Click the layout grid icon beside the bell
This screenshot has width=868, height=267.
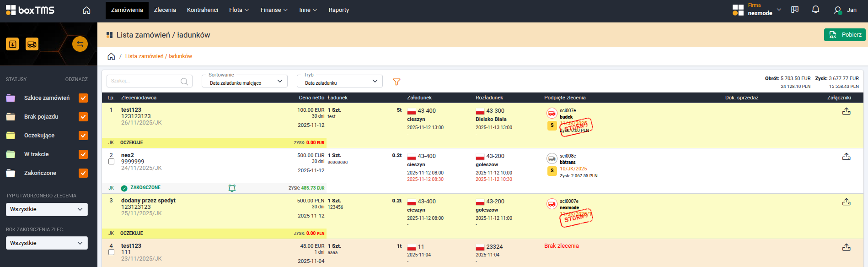pyautogui.click(x=795, y=10)
